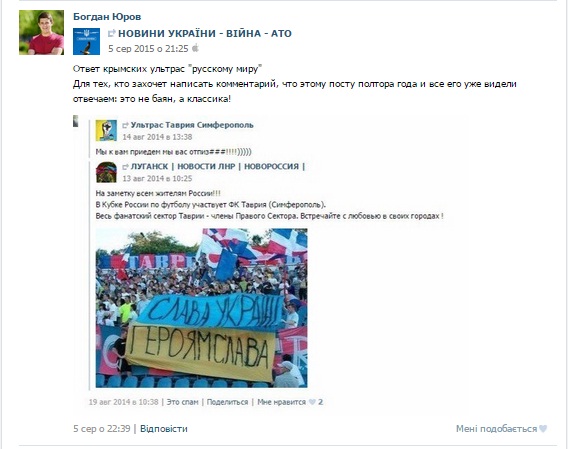Click Поделиться share link
Viewport: 572px width, 449px height.
pyautogui.click(x=227, y=402)
